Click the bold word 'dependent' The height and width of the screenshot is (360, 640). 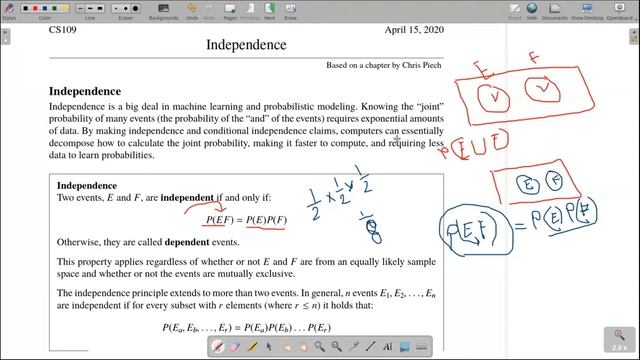coord(187,242)
